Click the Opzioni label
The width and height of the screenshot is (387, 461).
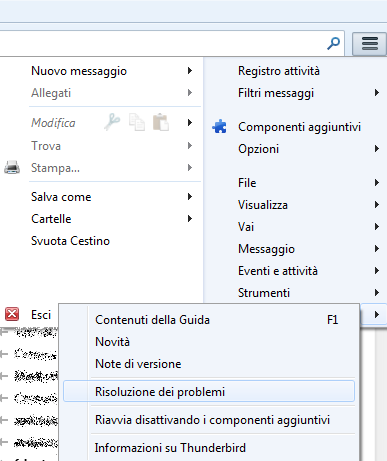click(x=258, y=149)
